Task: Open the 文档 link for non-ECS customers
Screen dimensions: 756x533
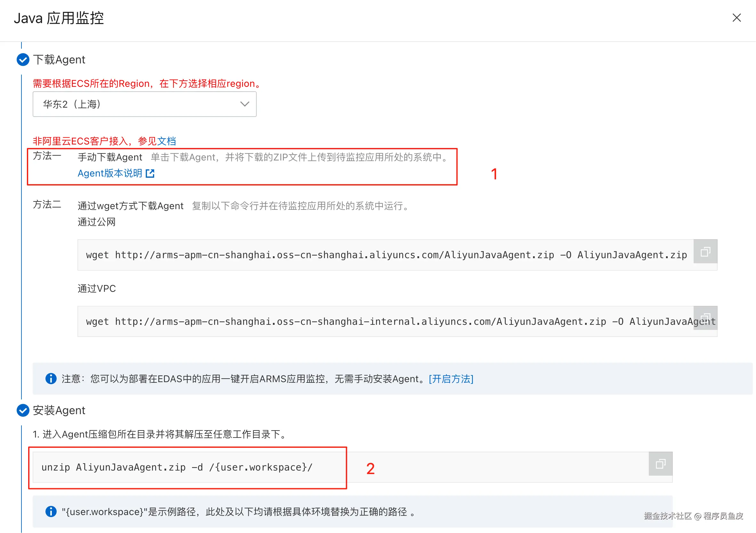Action: point(166,141)
